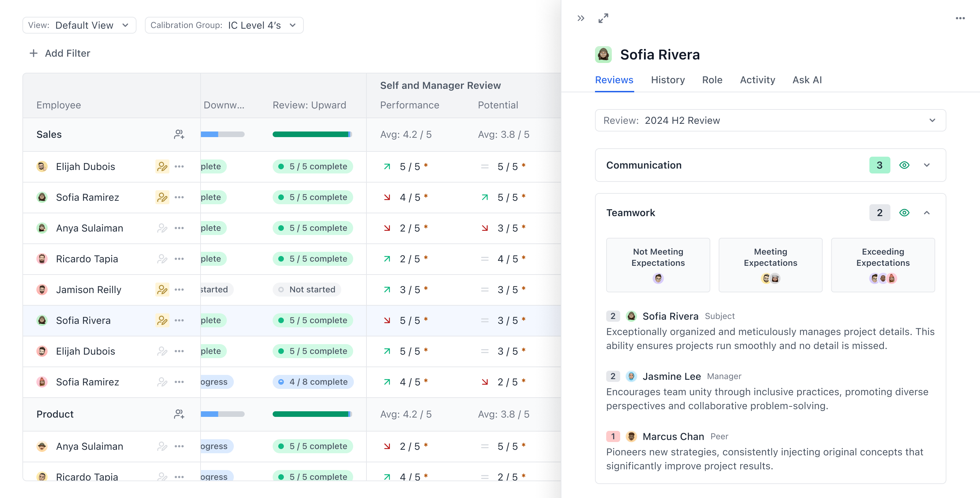Click the Sales upward review progress bar

(312, 134)
